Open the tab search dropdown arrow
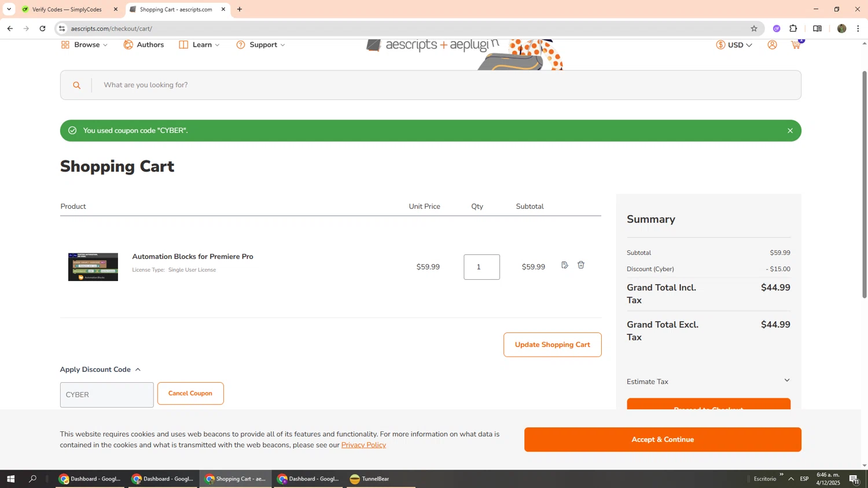This screenshot has width=868, height=488. [x=9, y=9]
